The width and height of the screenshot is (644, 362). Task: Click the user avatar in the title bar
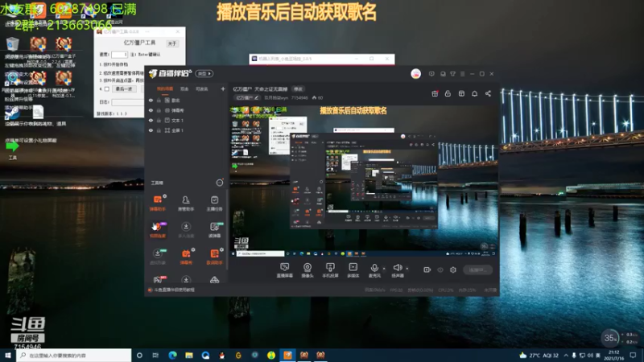415,74
